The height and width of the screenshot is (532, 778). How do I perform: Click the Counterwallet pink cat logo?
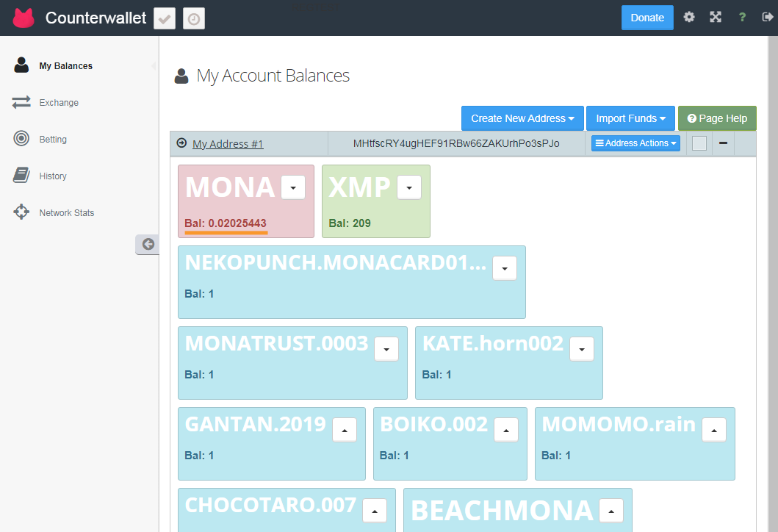(24, 18)
